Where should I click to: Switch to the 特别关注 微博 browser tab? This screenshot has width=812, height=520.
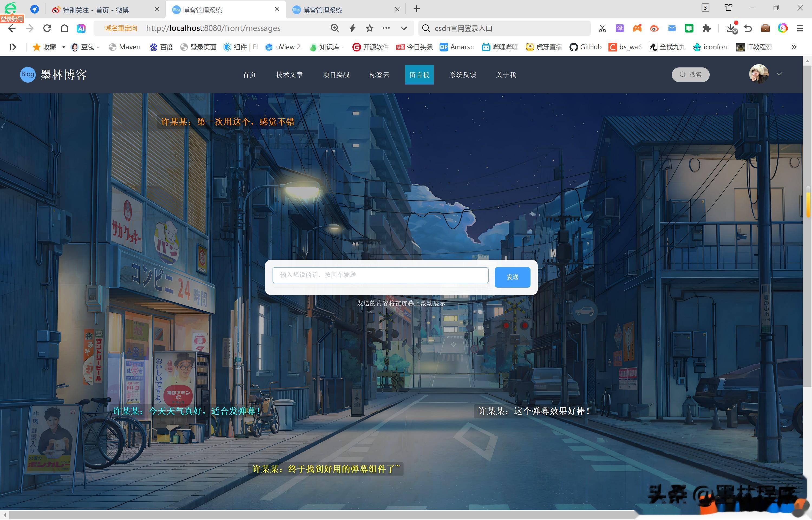coord(96,10)
